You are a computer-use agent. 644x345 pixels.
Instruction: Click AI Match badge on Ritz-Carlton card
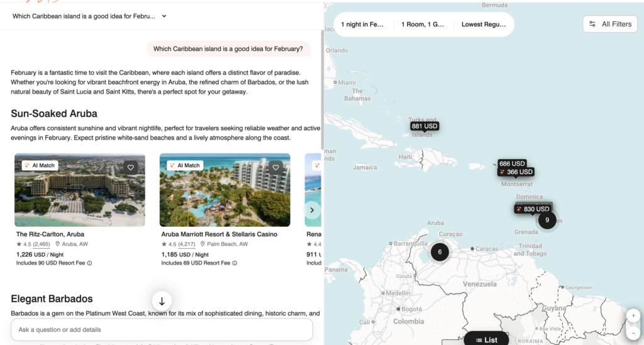point(40,165)
